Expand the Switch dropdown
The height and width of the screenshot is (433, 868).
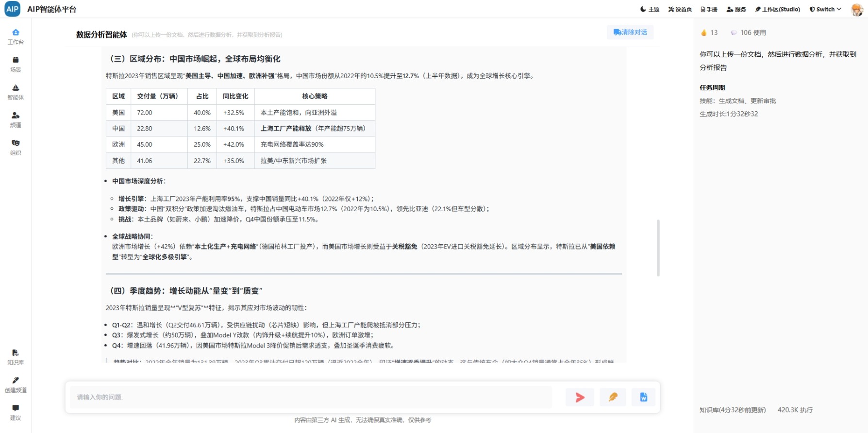coord(825,9)
